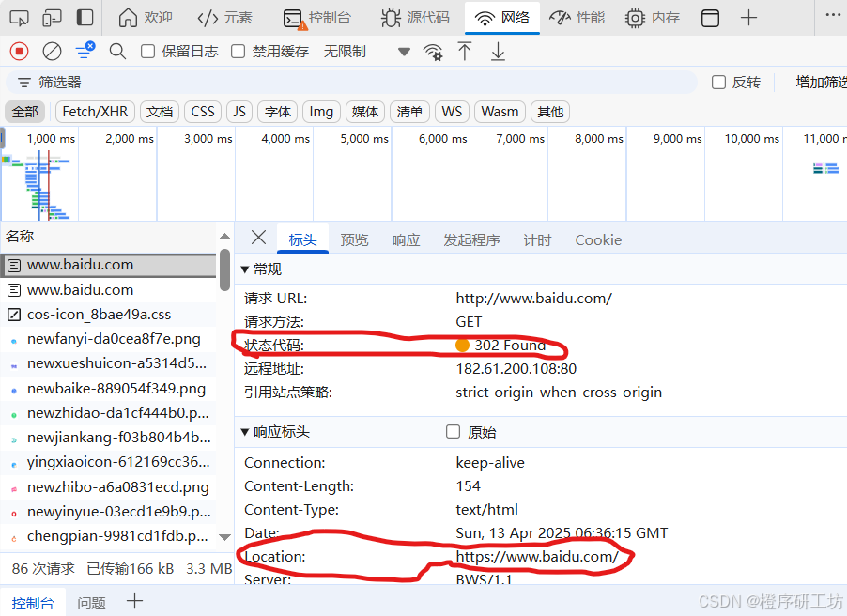Screen dimensions: 847x616
Task: Switch to the 元素 elements tab
Action: (224, 18)
